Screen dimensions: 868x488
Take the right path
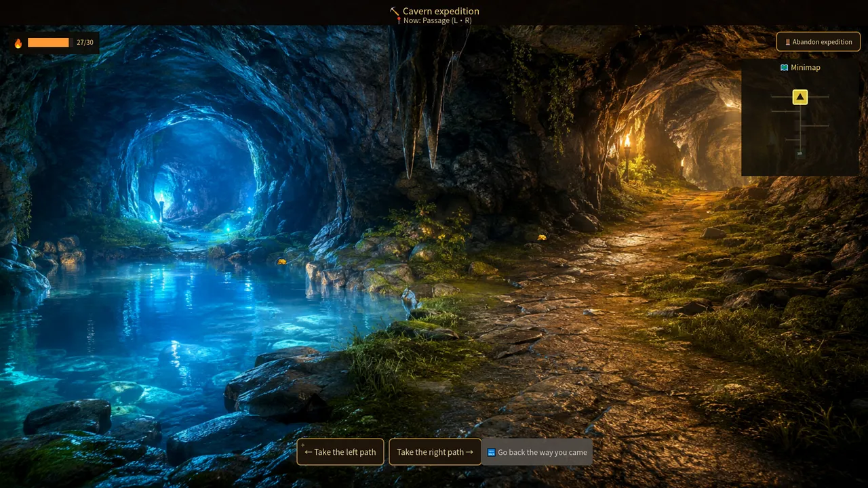(435, 452)
